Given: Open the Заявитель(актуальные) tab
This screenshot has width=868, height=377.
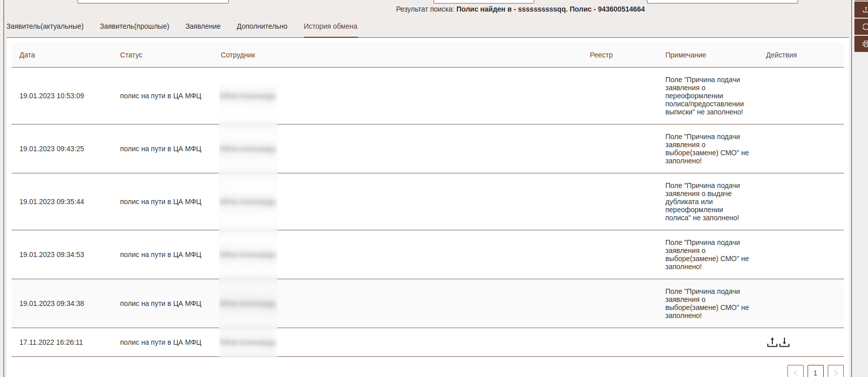Looking at the screenshot, I should point(45,26).
